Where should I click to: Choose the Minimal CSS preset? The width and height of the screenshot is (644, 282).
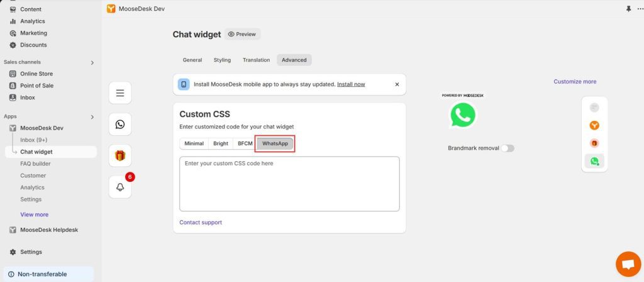(x=194, y=144)
